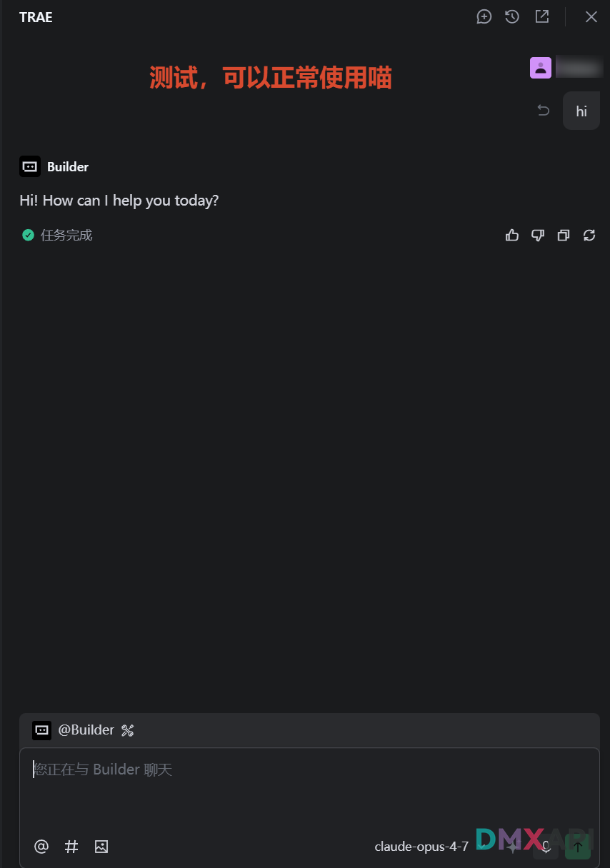Click the purple user avatar

tap(541, 68)
